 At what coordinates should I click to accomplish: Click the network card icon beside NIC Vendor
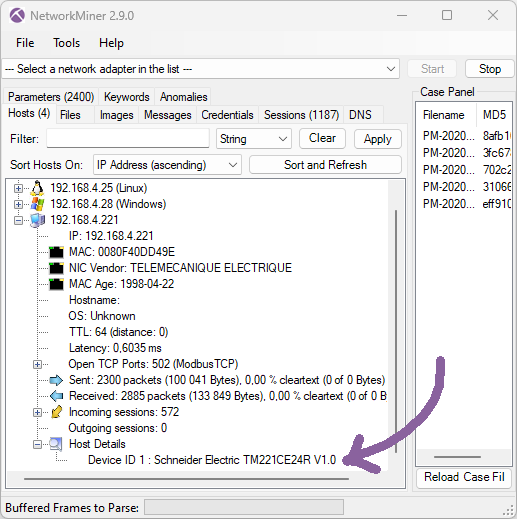click(56, 268)
